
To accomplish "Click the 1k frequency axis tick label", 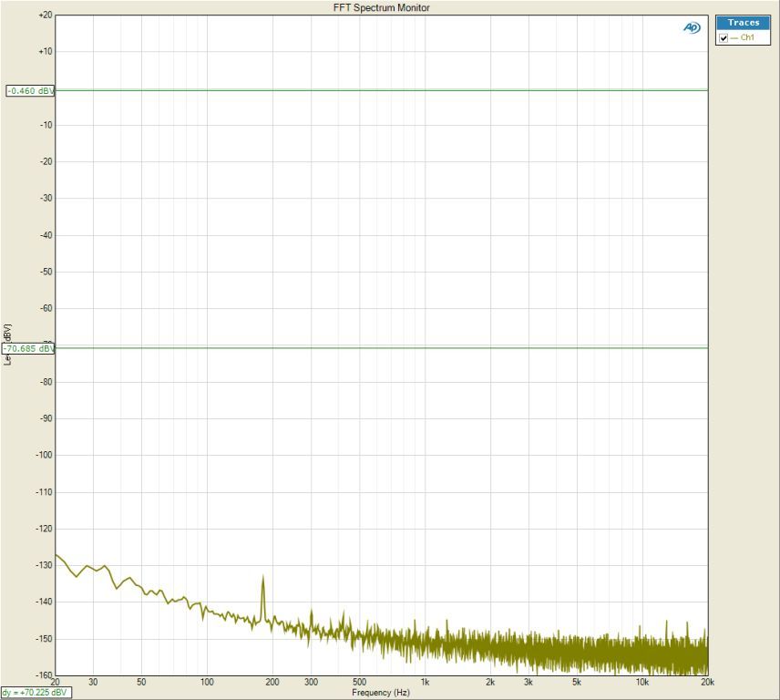I will coord(425,682).
